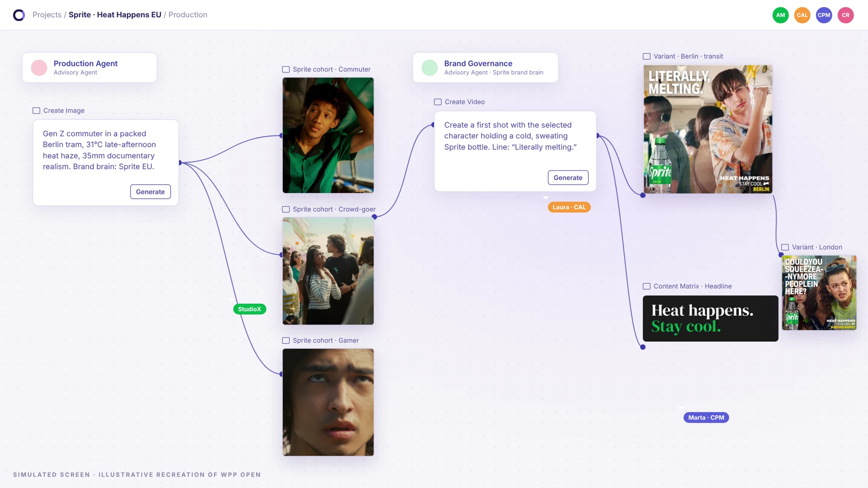The height and width of the screenshot is (488, 868).
Task: Click Generate in the Create Video card
Action: click(x=568, y=178)
